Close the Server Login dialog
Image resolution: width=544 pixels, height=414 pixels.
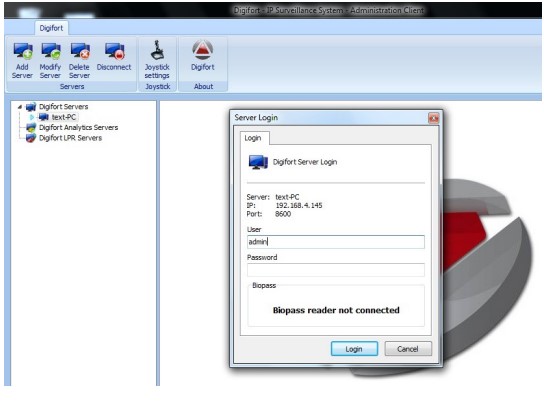point(433,118)
